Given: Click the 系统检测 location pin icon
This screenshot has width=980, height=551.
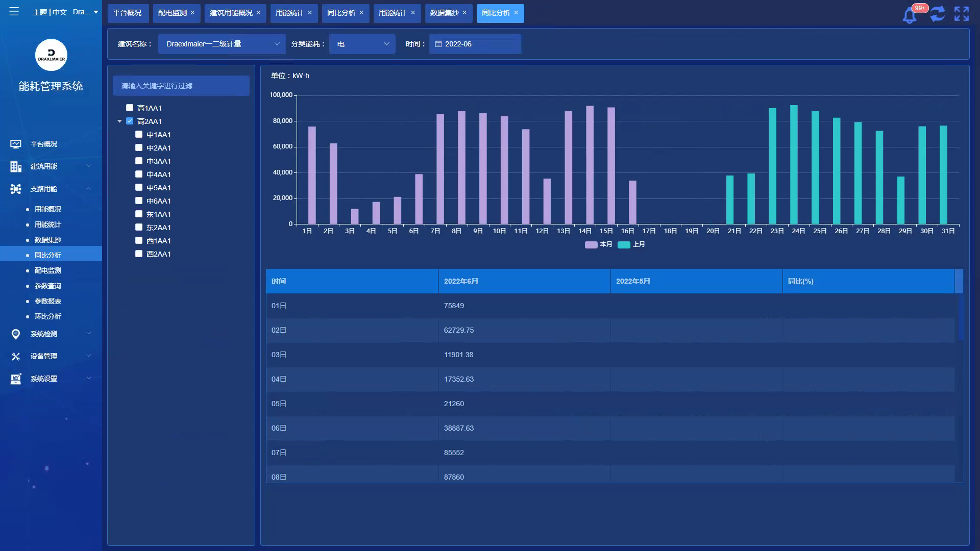Looking at the screenshot, I should click(16, 334).
